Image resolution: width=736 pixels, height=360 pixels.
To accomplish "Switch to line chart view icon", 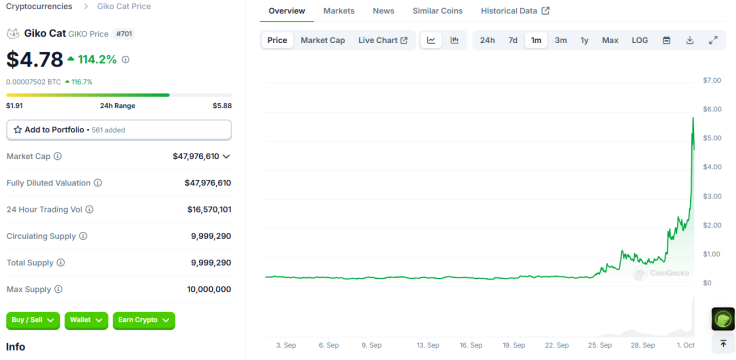I will tap(431, 40).
